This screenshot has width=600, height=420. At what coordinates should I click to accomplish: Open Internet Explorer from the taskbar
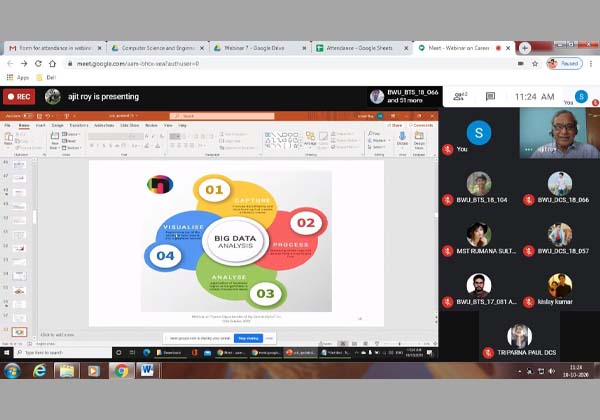tap(40, 370)
